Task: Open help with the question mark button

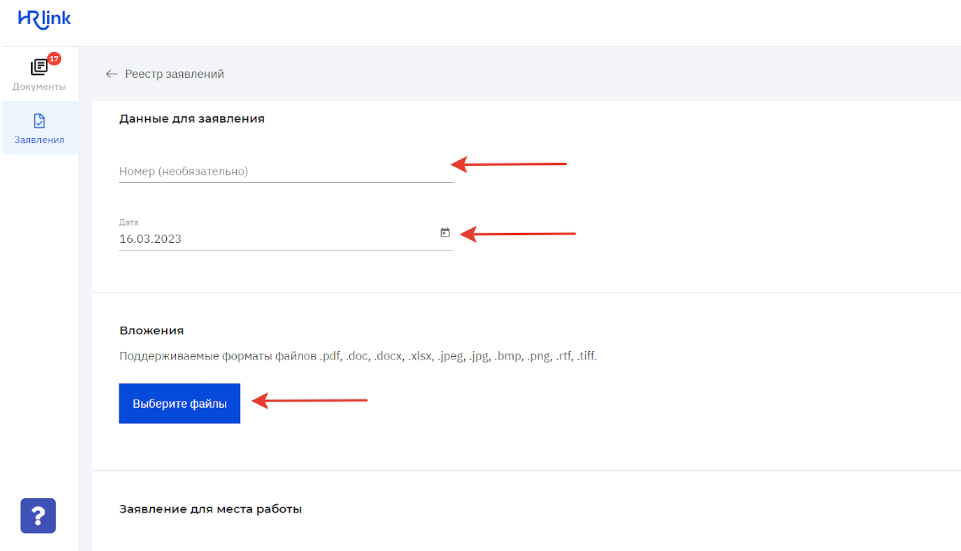Action: point(38,516)
